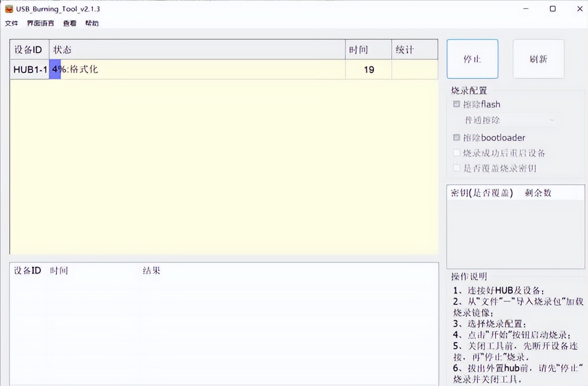Click the 4% formatting progress bar
Screen dimensions: 588x386
click(55, 69)
